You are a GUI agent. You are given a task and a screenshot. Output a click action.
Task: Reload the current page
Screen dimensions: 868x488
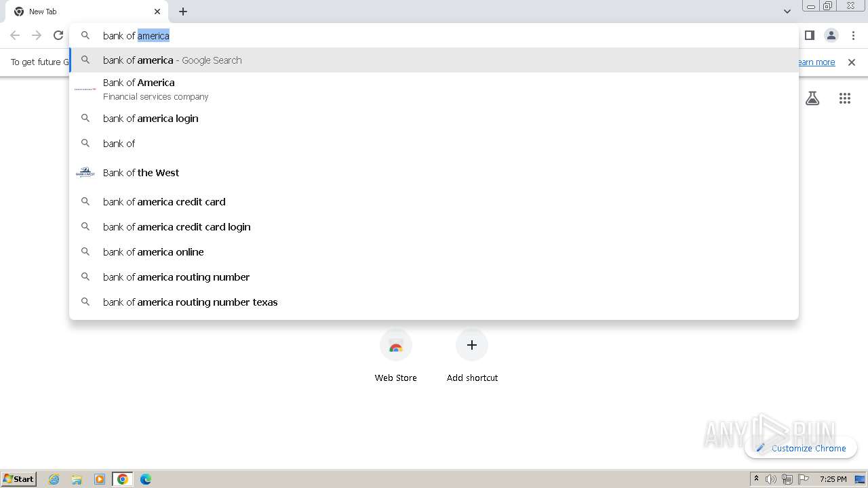(x=58, y=35)
